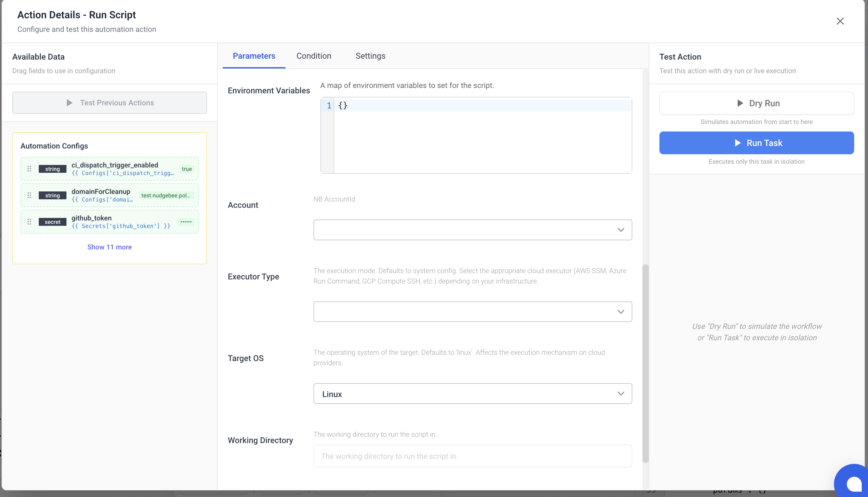Click the {{ Secrets['github_token'] }} template
The height and width of the screenshot is (497, 868).
(x=121, y=226)
